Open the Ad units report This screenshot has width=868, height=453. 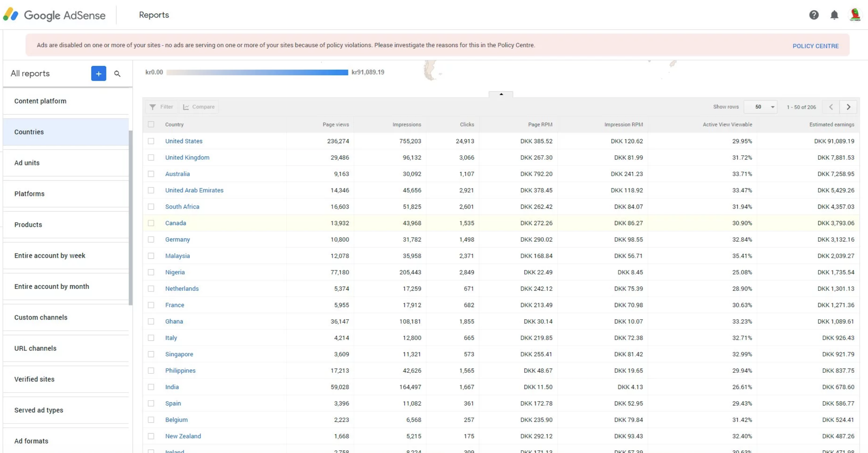(x=66, y=163)
